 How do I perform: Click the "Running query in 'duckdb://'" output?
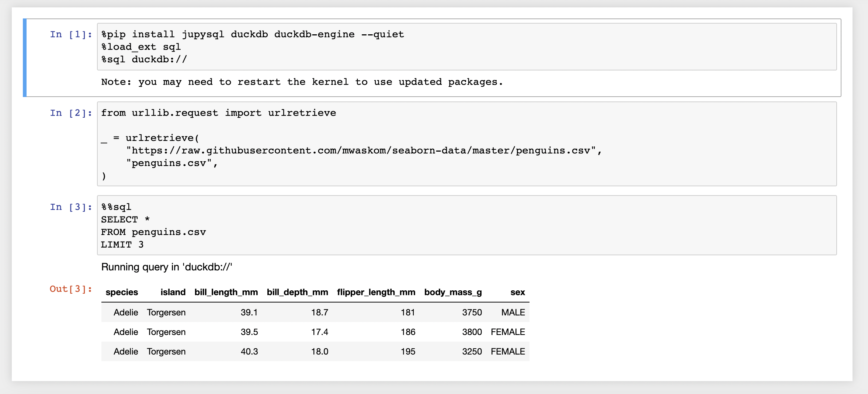[166, 267]
